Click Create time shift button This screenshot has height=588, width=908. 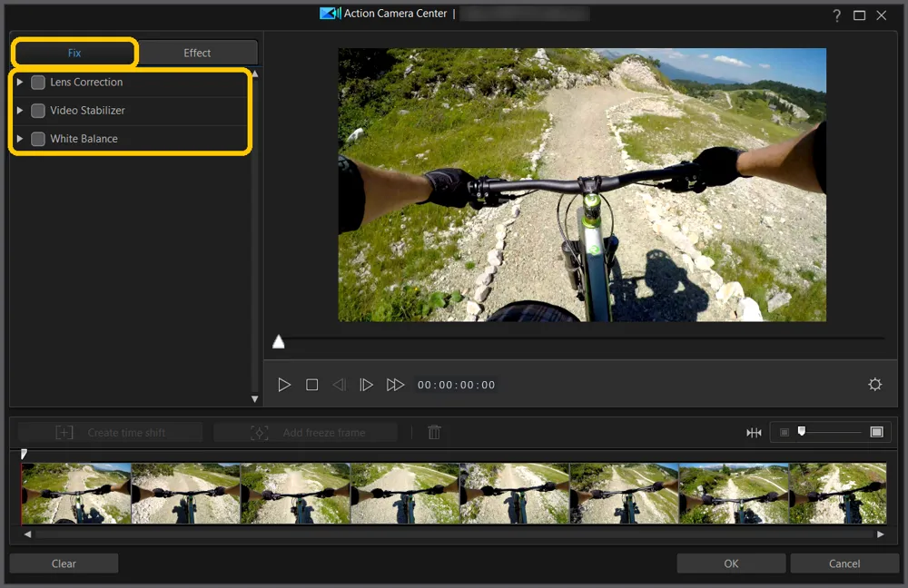[110, 432]
